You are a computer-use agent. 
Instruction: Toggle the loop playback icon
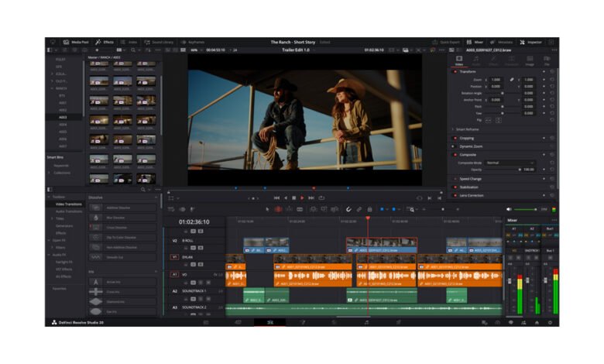(x=321, y=197)
